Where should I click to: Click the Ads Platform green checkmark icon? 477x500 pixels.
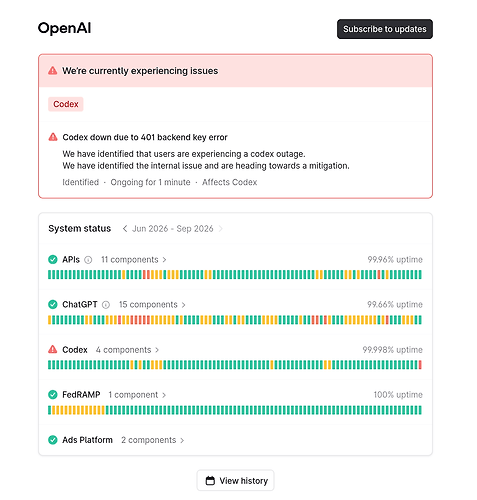coord(53,440)
